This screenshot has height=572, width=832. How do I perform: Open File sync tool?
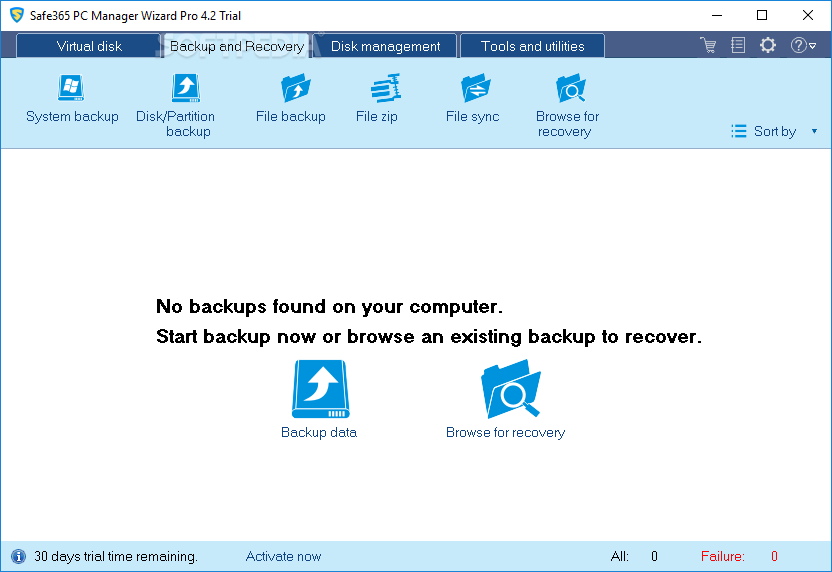(x=475, y=88)
